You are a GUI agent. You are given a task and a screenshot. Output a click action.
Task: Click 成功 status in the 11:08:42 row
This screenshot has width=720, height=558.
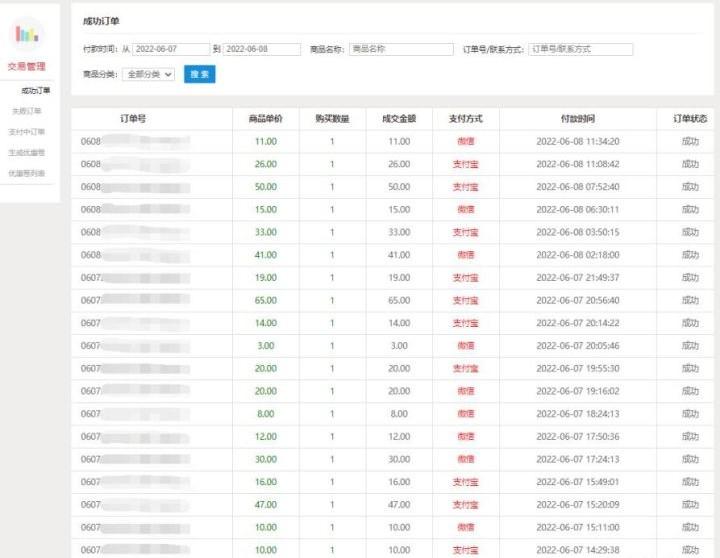tap(690, 164)
